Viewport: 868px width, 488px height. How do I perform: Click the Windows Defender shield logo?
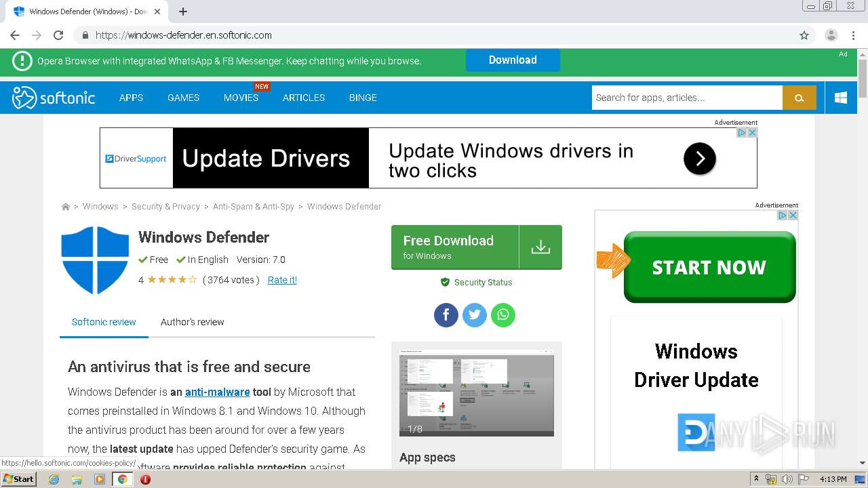pos(95,260)
